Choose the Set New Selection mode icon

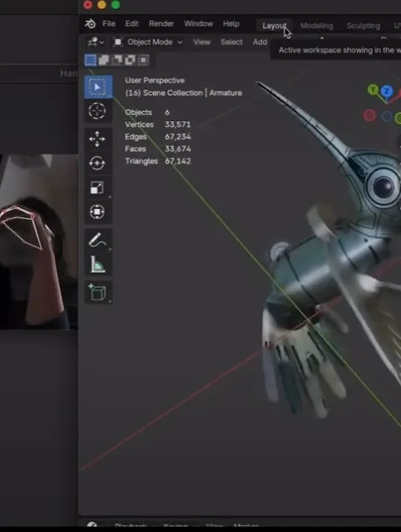click(x=90, y=60)
